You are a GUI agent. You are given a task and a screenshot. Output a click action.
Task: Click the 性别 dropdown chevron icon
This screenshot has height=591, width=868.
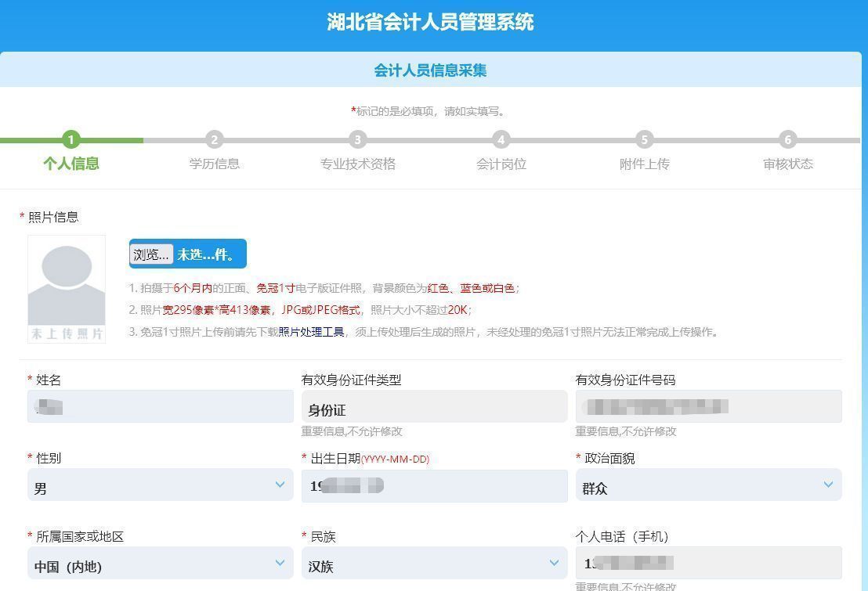tap(280, 485)
